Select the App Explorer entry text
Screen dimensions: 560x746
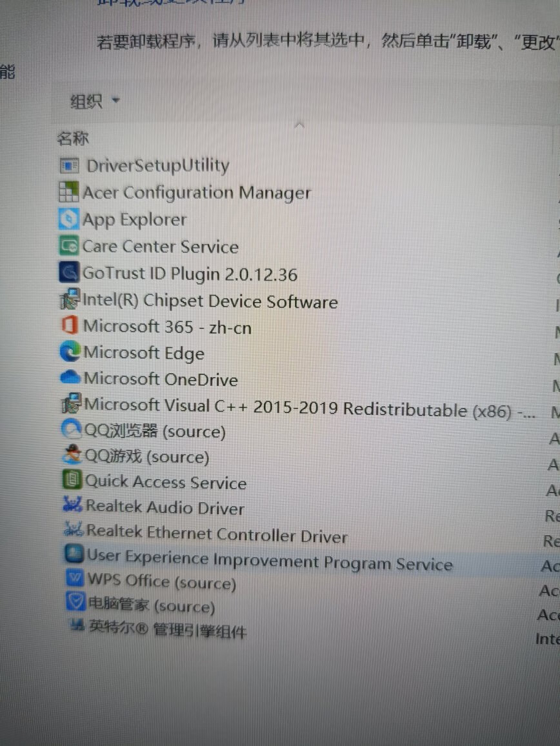point(135,220)
